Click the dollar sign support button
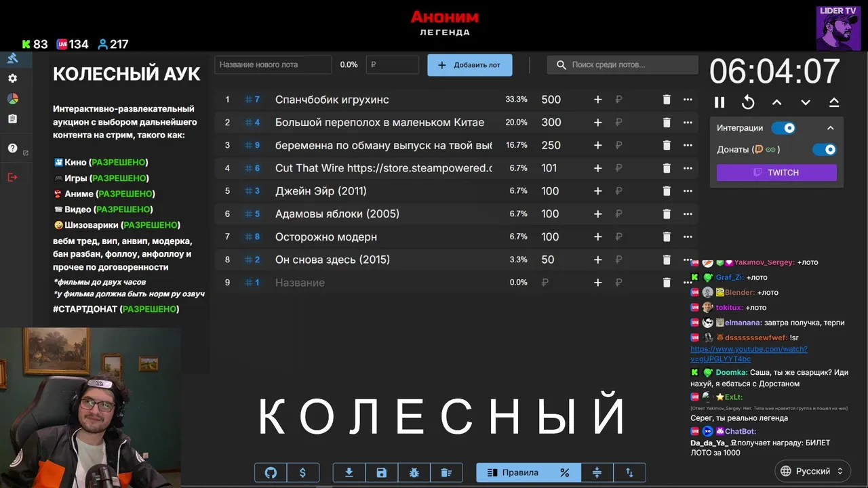Viewport: 868px width, 488px height. 302,472
